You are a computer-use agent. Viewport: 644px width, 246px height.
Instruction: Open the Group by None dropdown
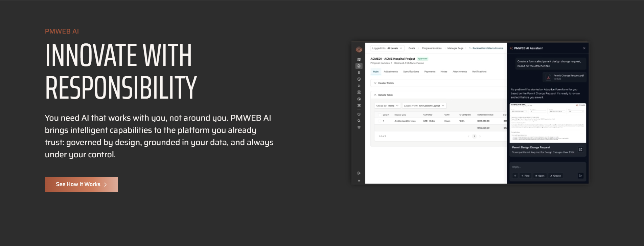tap(388, 106)
